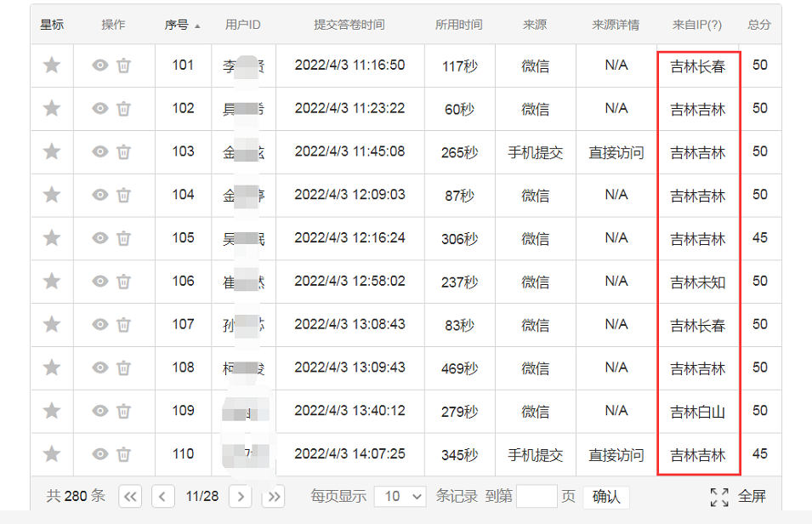
Task: Click the 提交答卷时间 column header
Action: point(349,25)
